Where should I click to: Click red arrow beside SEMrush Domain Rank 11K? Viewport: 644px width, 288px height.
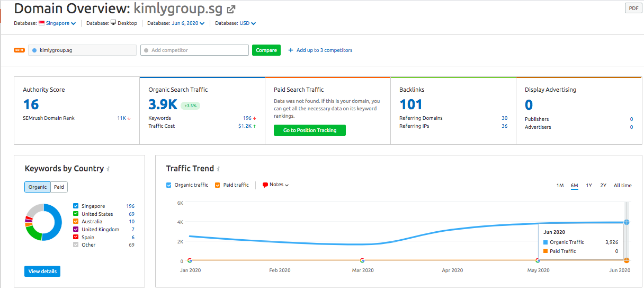pyautogui.click(x=129, y=118)
